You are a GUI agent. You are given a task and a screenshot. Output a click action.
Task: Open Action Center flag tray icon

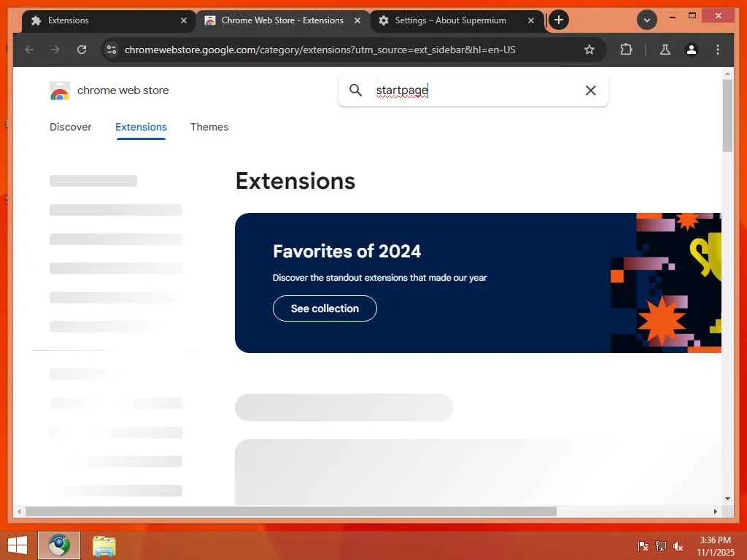[x=643, y=545]
